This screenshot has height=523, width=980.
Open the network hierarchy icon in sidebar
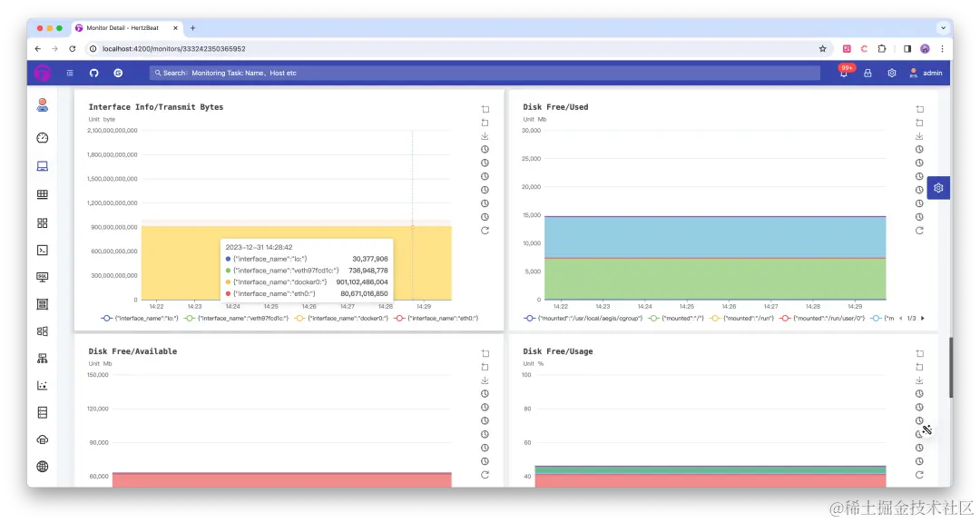(x=42, y=359)
